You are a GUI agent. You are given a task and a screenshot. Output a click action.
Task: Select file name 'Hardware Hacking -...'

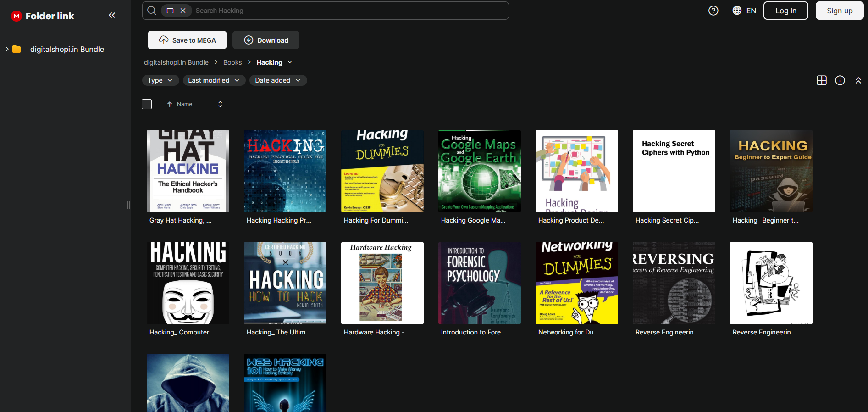(377, 332)
